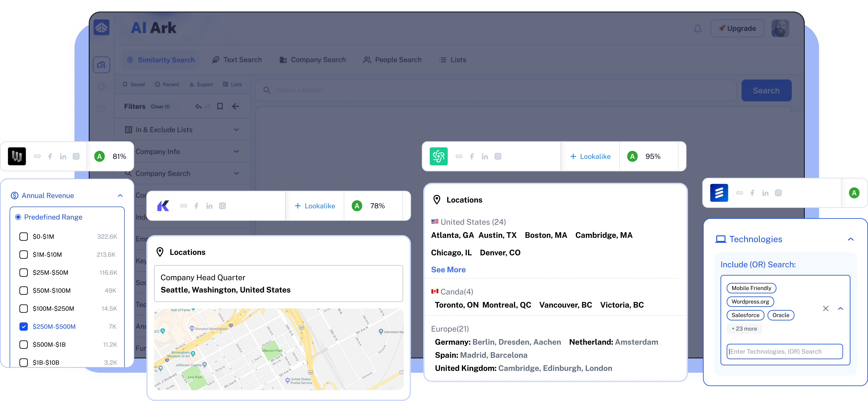
Task: Click the Salesforce technology tag
Action: 745,316
